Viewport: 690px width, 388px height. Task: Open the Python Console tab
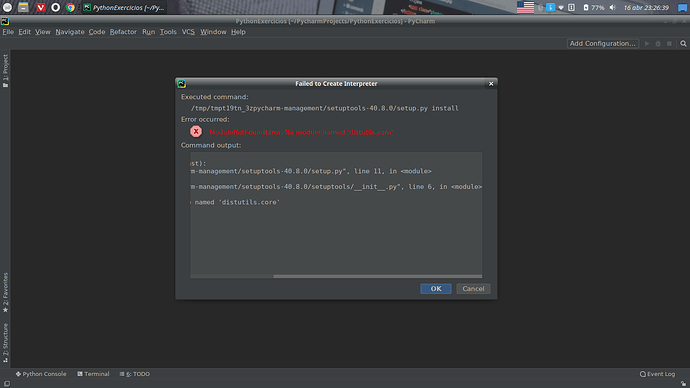tap(41, 374)
